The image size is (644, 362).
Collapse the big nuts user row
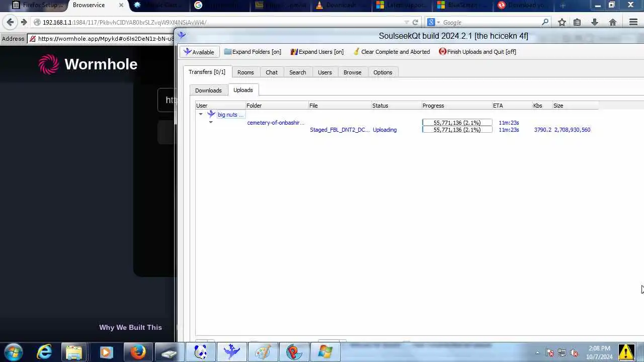coord(201,115)
